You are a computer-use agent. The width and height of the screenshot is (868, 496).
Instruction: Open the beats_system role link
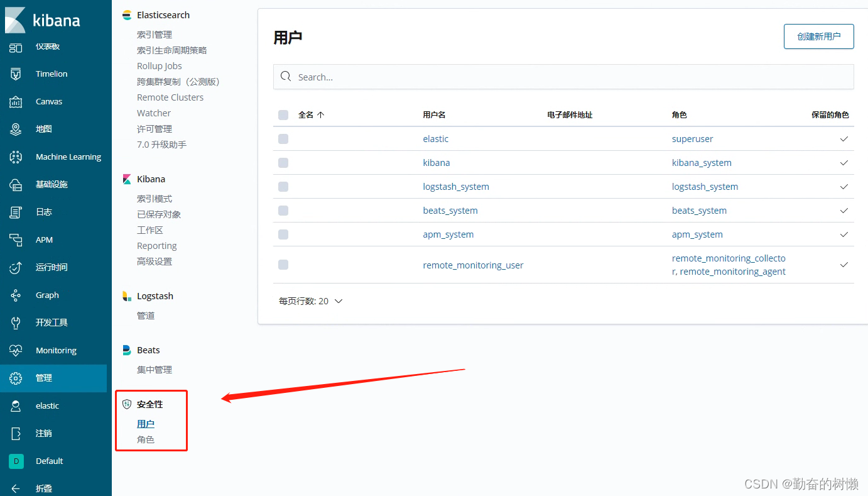[699, 211]
